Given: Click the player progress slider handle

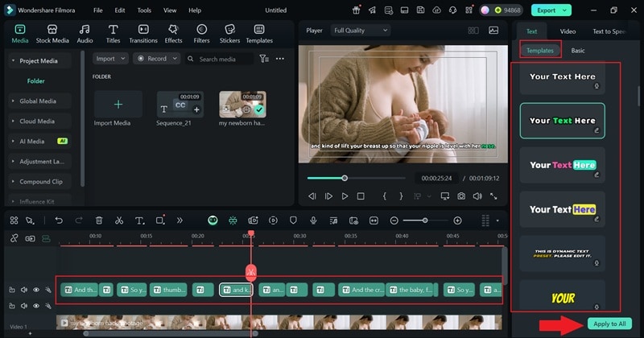Looking at the screenshot, I should pyautogui.click(x=345, y=178).
